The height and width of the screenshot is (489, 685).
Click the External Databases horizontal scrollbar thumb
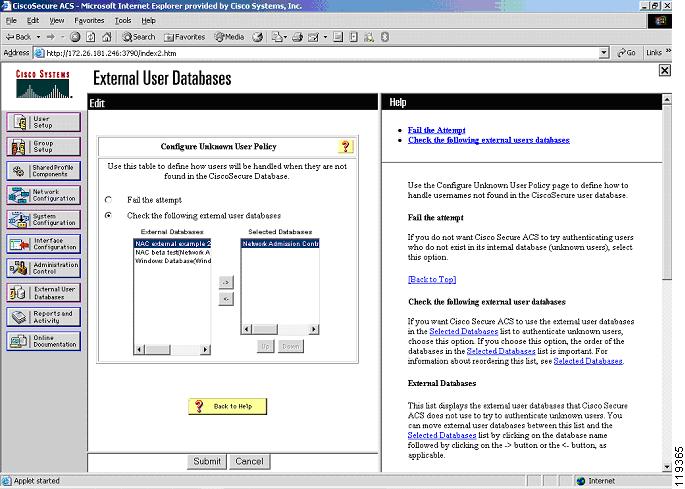[157, 349]
